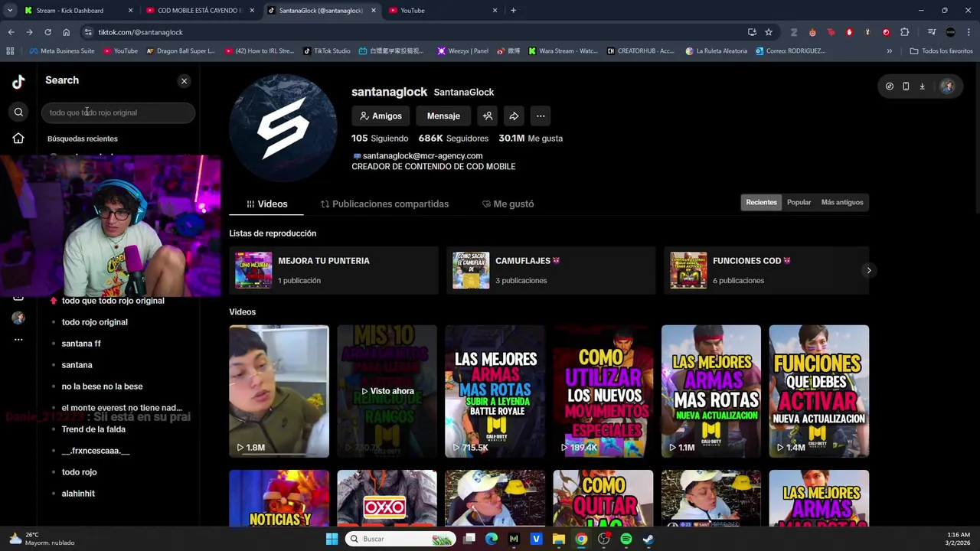This screenshot has width=980, height=551.
Task: Open the Me gustó tab
Action: [508, 204]
